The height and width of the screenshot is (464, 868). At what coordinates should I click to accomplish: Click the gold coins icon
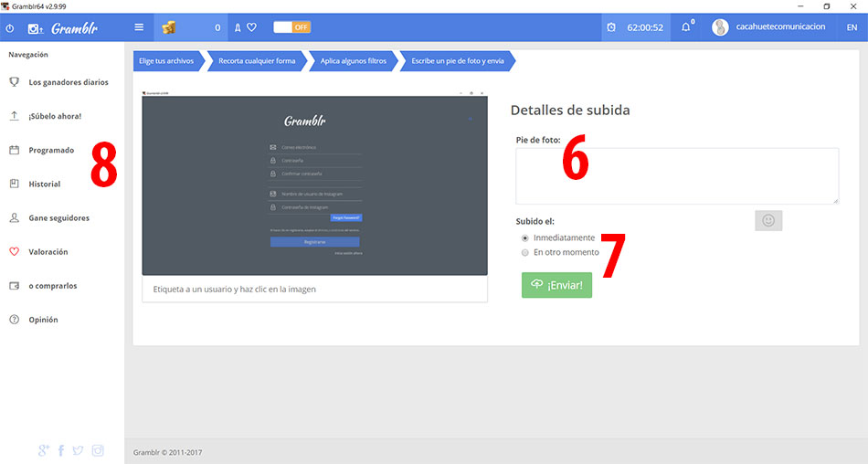click(169, 27)
